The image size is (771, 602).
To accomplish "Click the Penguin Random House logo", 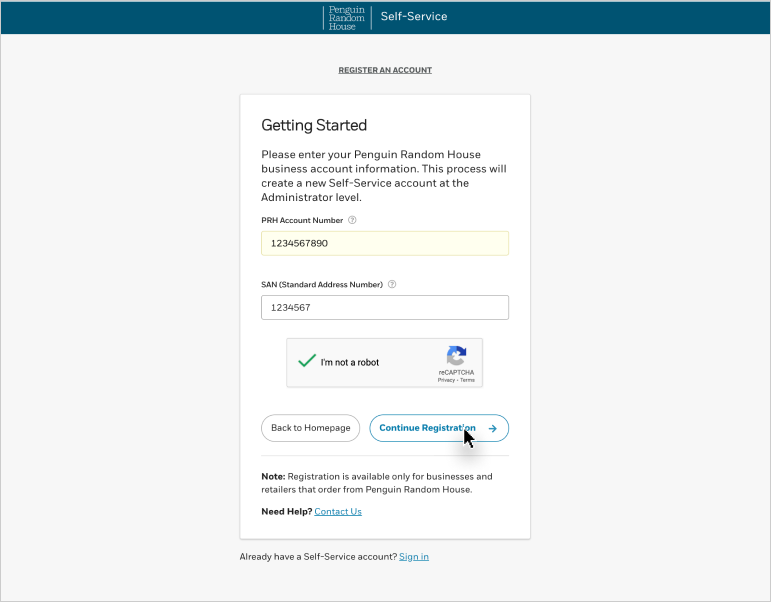I will [347, 18].
